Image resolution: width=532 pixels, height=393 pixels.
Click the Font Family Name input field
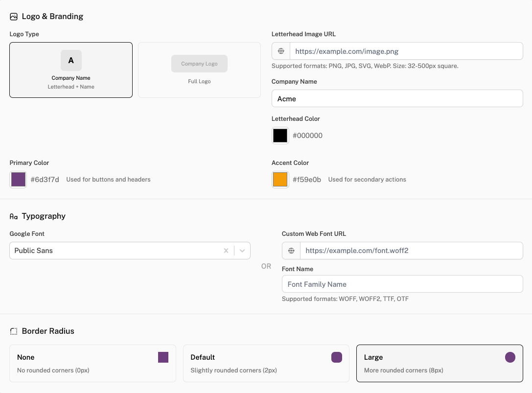[x=402, y=284]
